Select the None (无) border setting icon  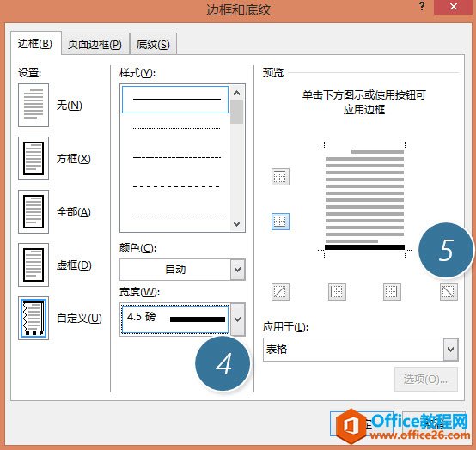(x=34, y=105)
